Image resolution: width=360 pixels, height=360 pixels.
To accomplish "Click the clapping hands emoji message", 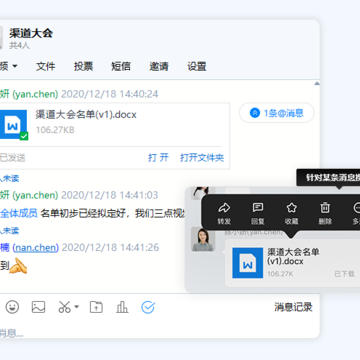I will tap(18, 266).
